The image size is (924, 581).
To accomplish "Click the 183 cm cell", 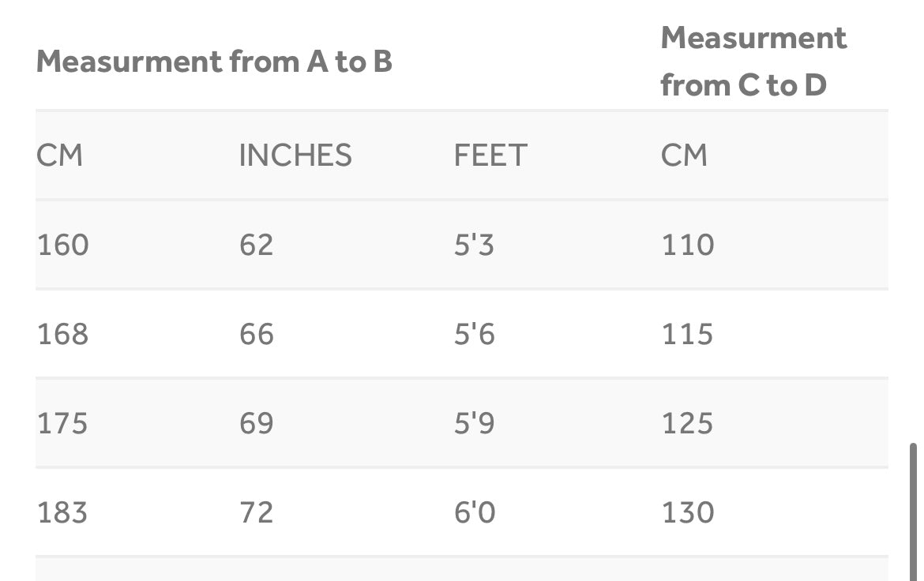I will 63,512.
